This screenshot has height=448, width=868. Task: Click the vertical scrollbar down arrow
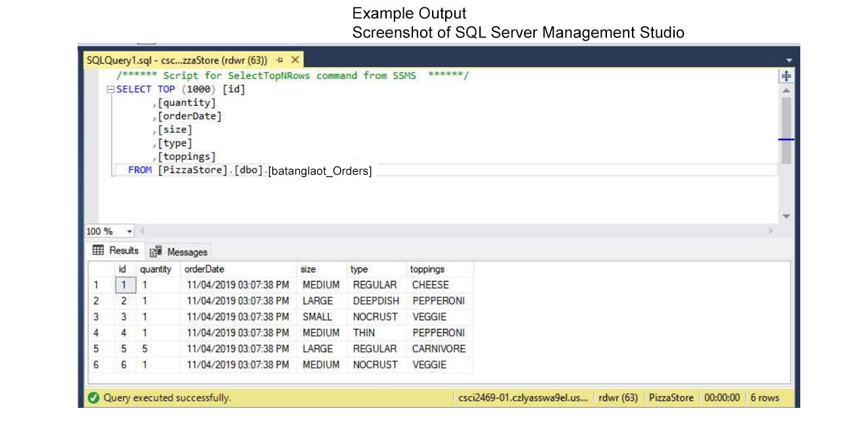[x=786, y=216]
